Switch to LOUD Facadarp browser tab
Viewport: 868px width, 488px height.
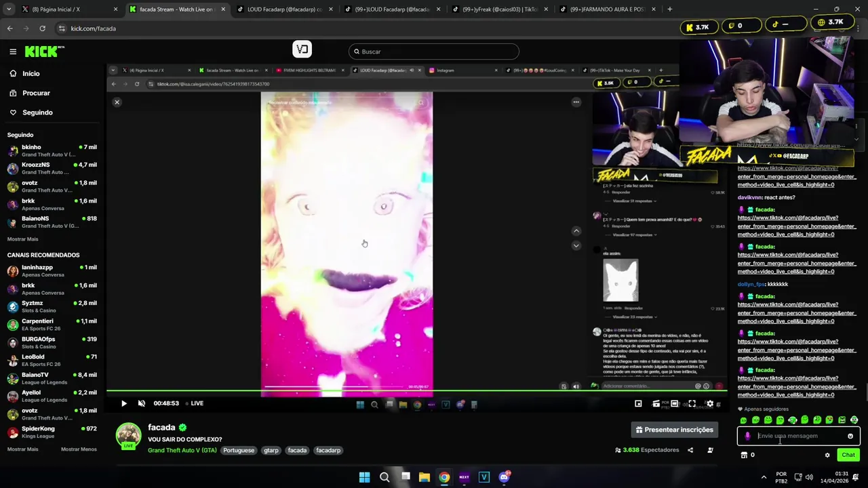283,9
